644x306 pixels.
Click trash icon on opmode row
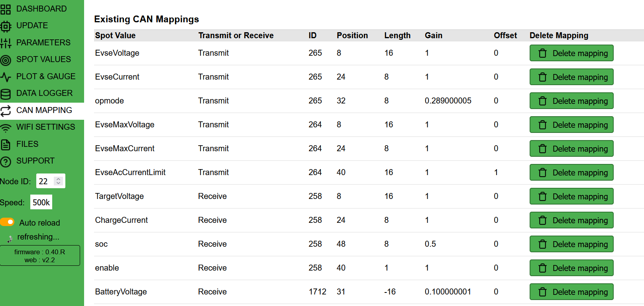coord(542,101)
